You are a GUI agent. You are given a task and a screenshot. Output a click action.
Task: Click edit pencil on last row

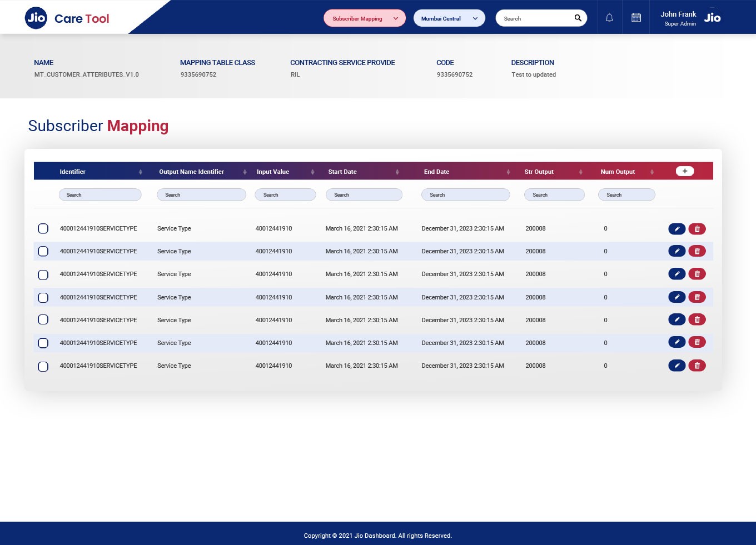[x=677, y=366]
